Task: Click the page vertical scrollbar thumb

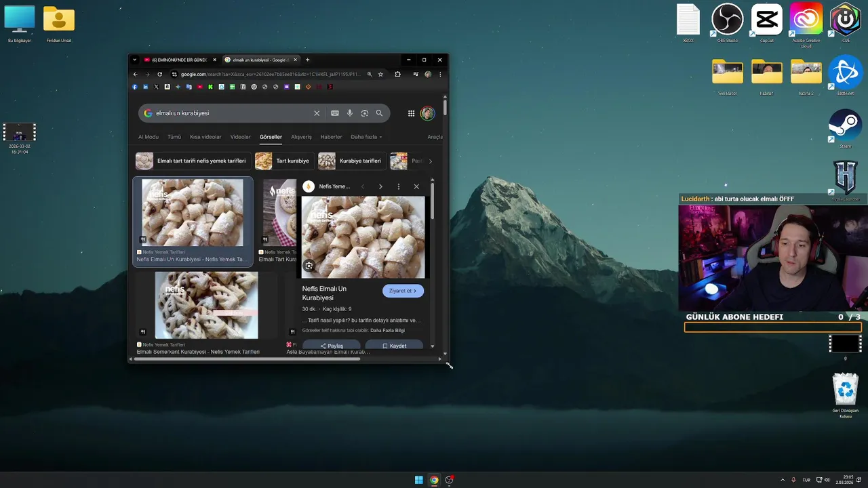Action: pos(445,107)
